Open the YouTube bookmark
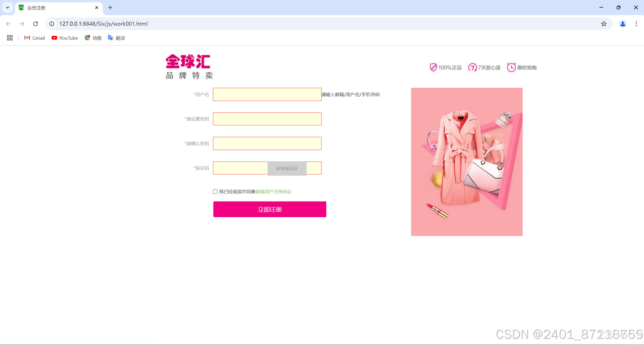 pyautogui.click(x=65, y=38)
